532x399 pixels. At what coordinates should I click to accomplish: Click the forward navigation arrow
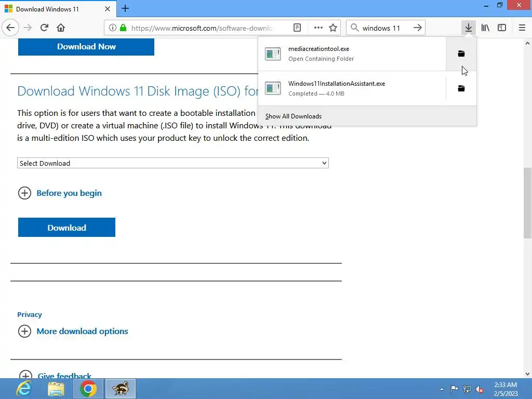[x=28, y=28]
